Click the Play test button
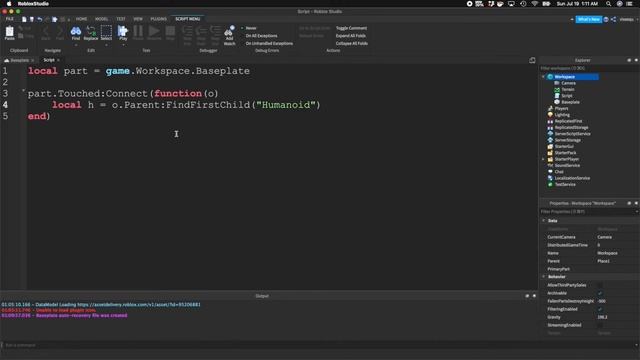The width and height of the screenshot is (640, 360). click(123, 33)
